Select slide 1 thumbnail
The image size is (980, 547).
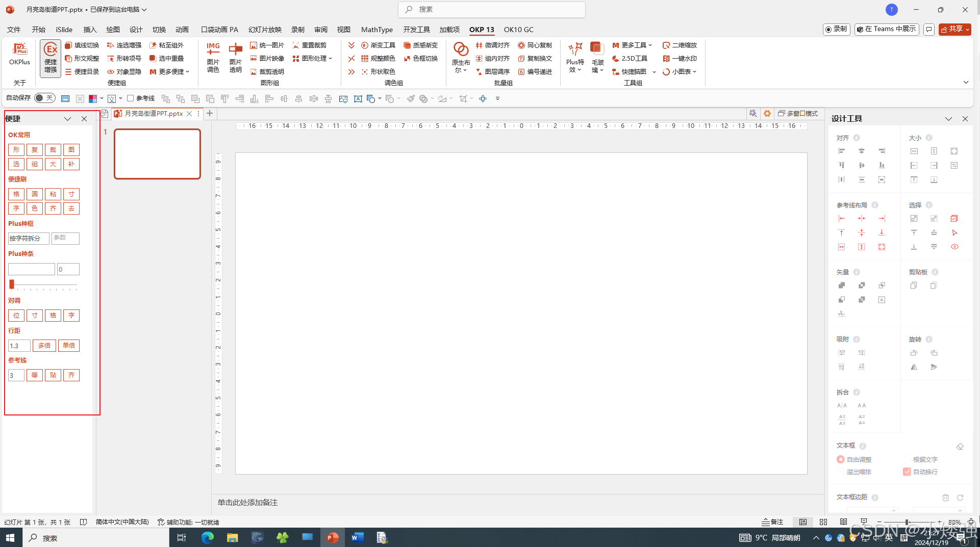pos(157,154)
